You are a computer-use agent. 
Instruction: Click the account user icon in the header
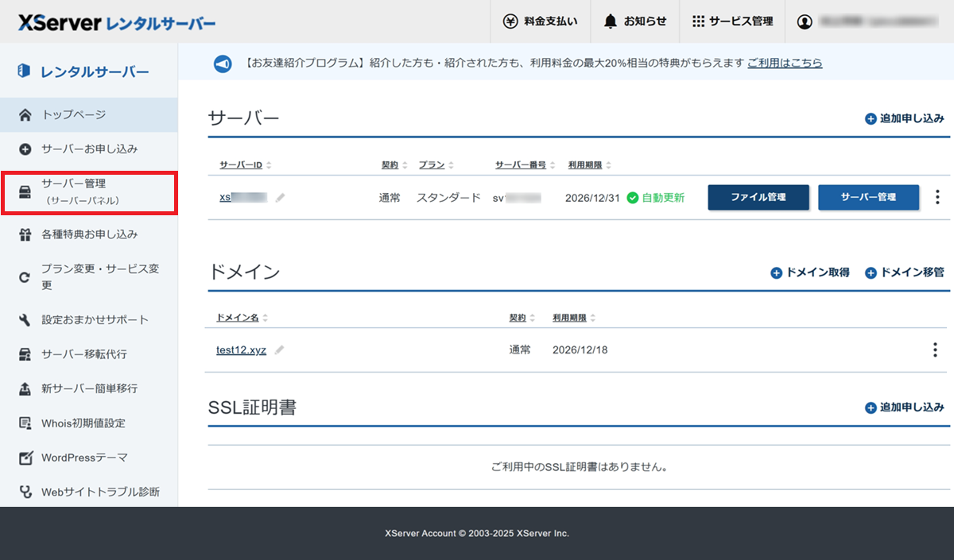click(805, 21)
